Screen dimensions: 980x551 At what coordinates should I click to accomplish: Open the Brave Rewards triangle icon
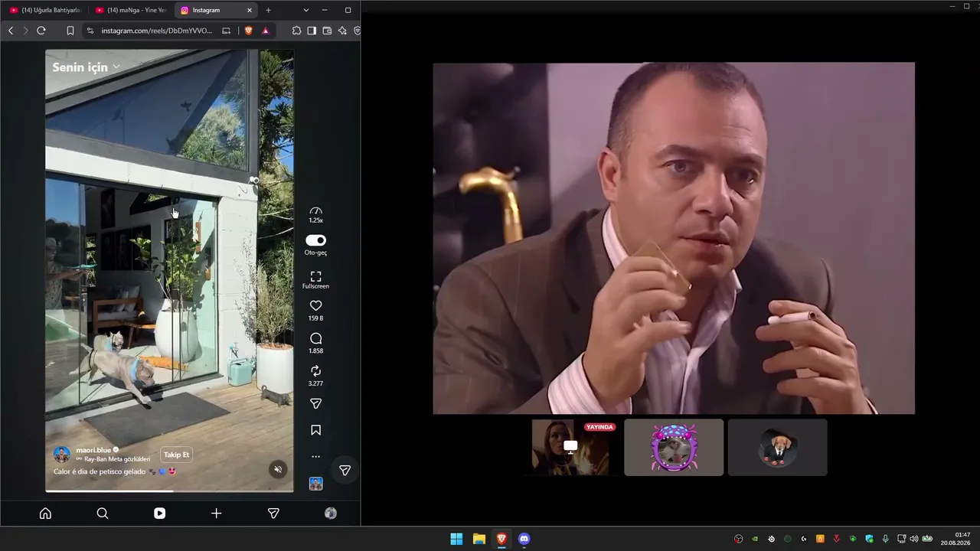pyautogui.click(x=265, y=31)
